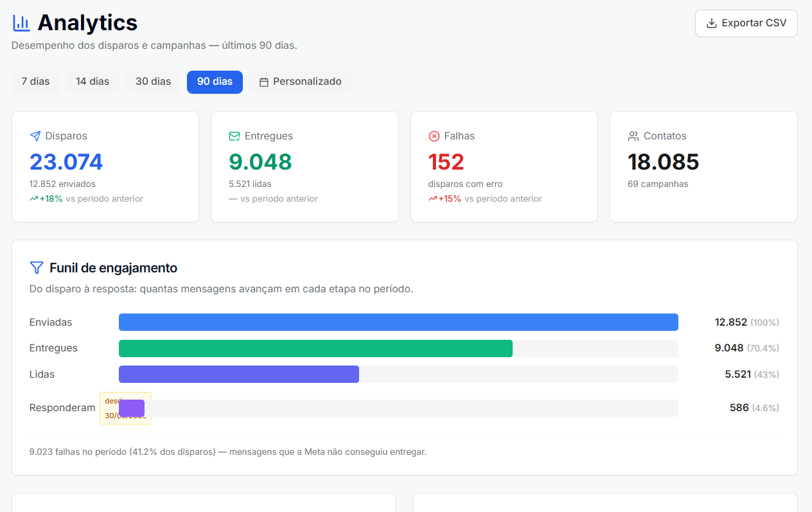Click the Analytics bar chart icon
Image resolution: width=812 pixels, height=512 pixels.
point(21,23)
